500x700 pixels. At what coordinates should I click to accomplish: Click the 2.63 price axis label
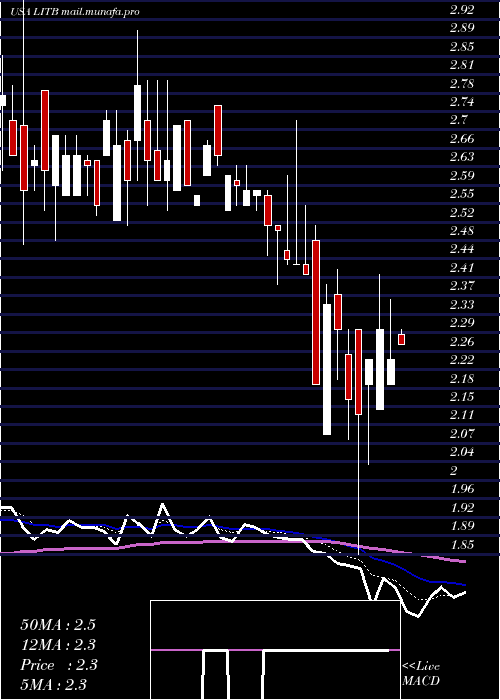(462, 157)
